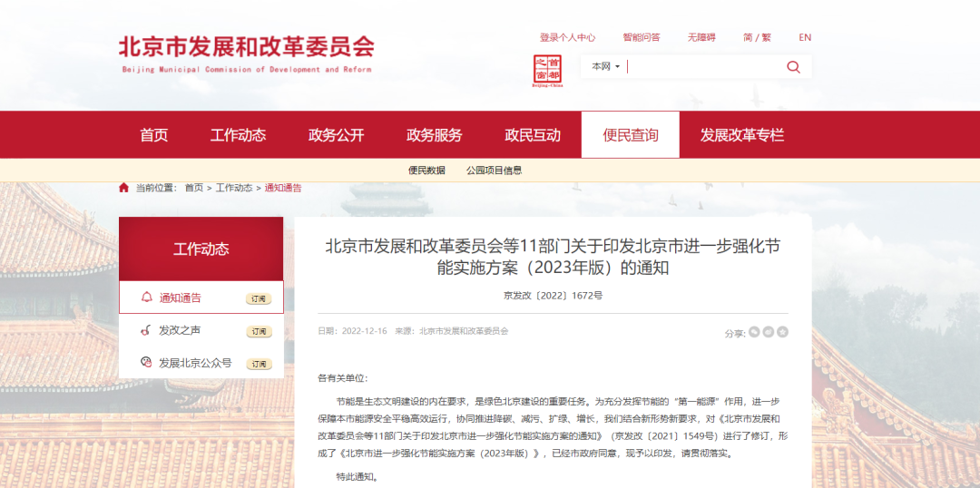Switch language with the EN link
Image resolution: width=980 pixels, height=488 pixels.
[805, 37]
